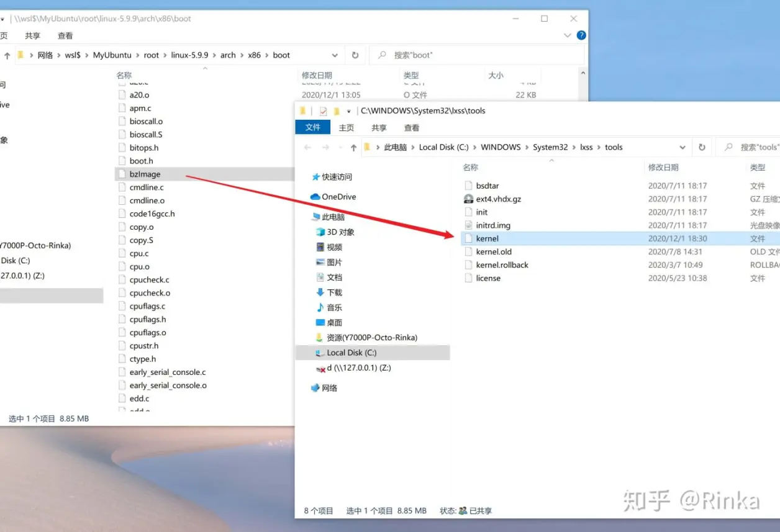Screen dimensions: 780x532
Task: Click WINDOWS breadcrumb in tools address bar
Action: click(x=501, y=147)
